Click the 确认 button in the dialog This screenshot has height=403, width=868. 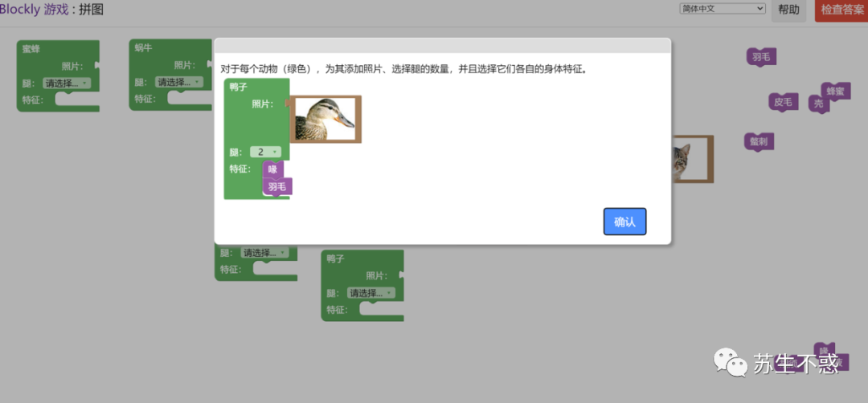pos(624,222)
